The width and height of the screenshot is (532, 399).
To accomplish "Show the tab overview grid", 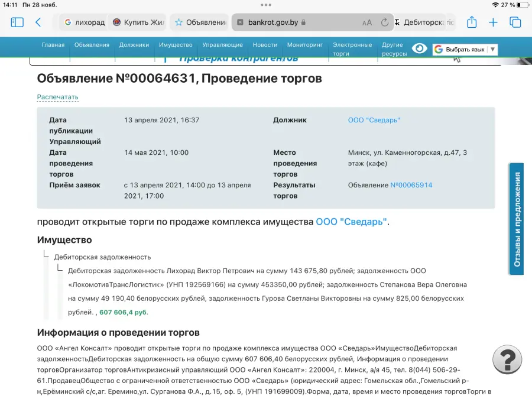I will [515, 22].
